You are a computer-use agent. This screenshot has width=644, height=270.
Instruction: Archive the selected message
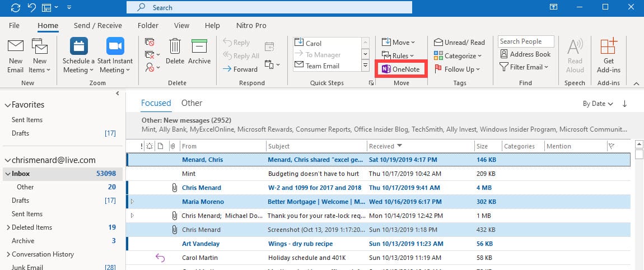click(199, 52)
